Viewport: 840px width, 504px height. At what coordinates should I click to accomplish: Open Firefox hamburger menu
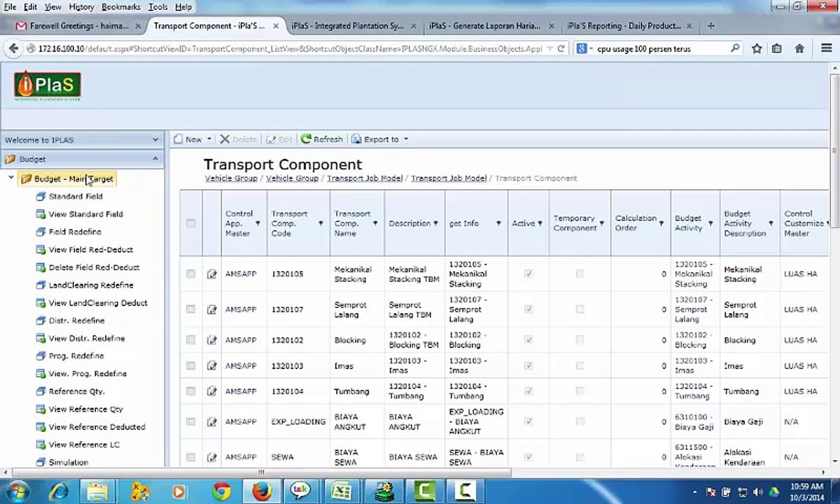(826, 49)
